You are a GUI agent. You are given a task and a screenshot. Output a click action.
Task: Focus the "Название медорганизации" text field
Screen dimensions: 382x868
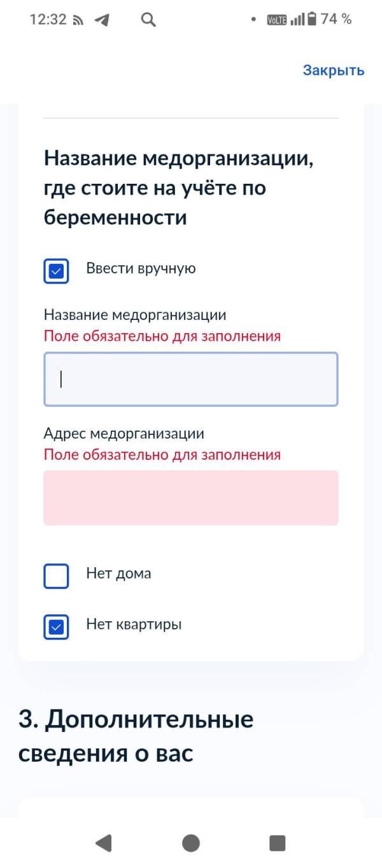[x=190, y=379]
